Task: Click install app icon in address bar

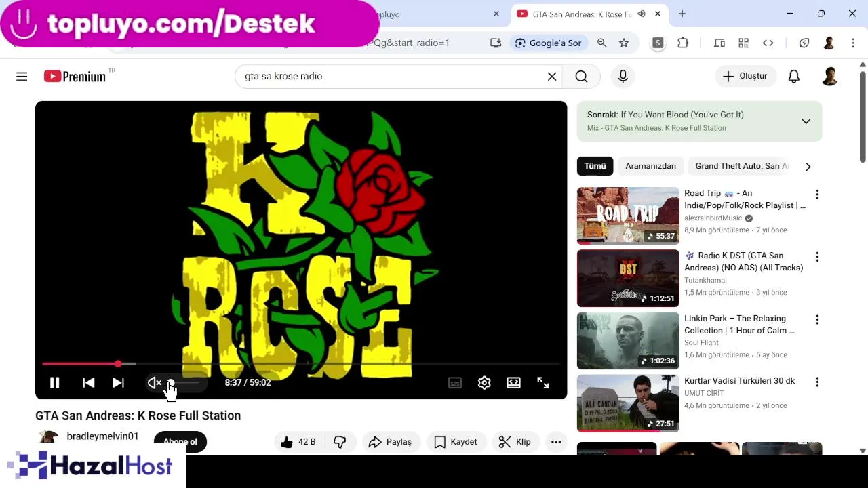Action: tap(496, 43)
